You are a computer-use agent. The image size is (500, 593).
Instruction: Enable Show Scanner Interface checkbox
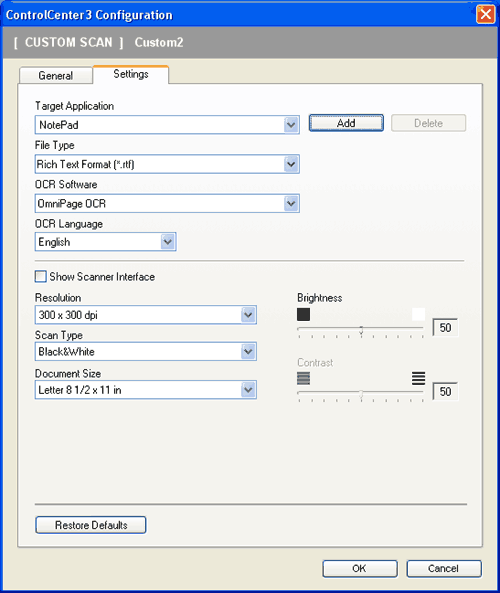click(40, 276)
